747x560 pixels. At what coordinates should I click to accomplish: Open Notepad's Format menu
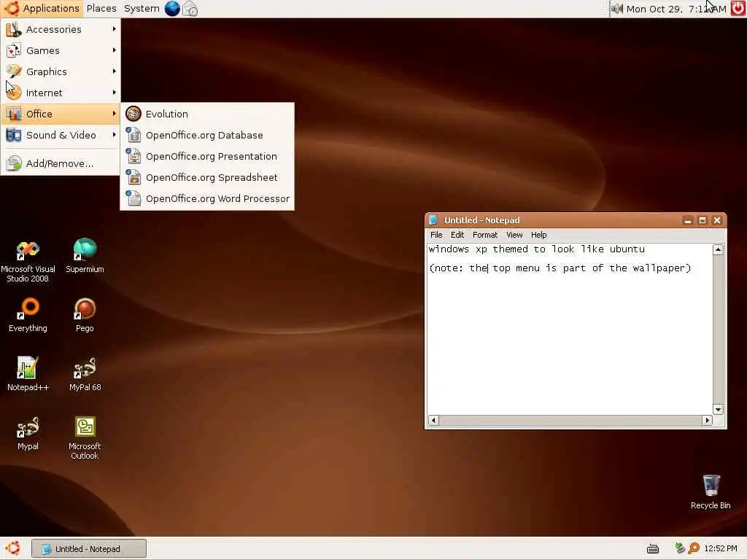[485, 235]
